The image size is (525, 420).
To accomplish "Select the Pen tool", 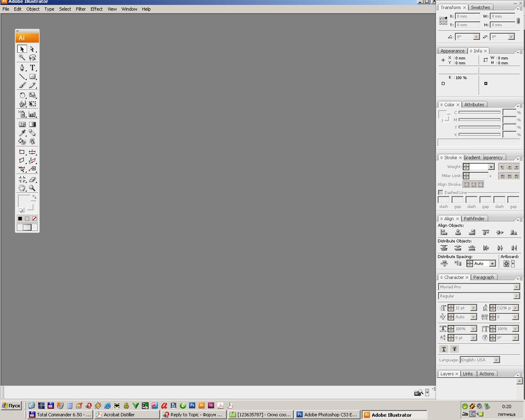I will coord(22,68).
